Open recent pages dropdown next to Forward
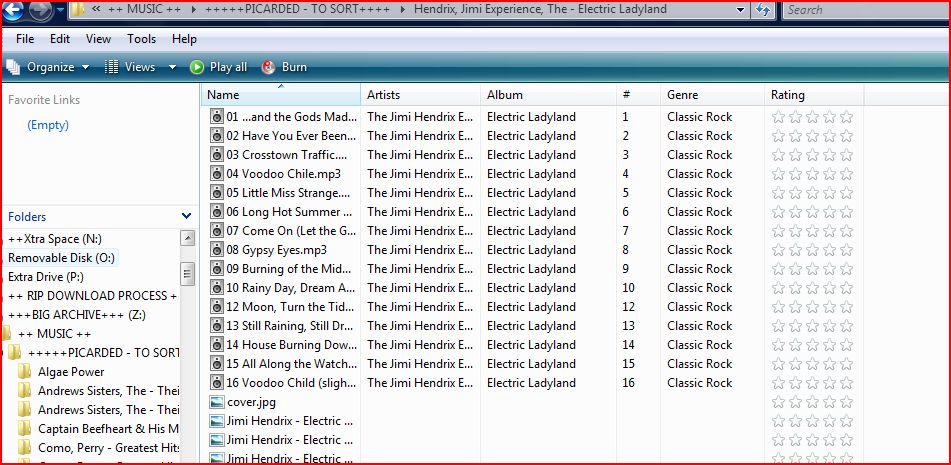Viewport: 951px width, 465px height. click(x=60, y=10)
